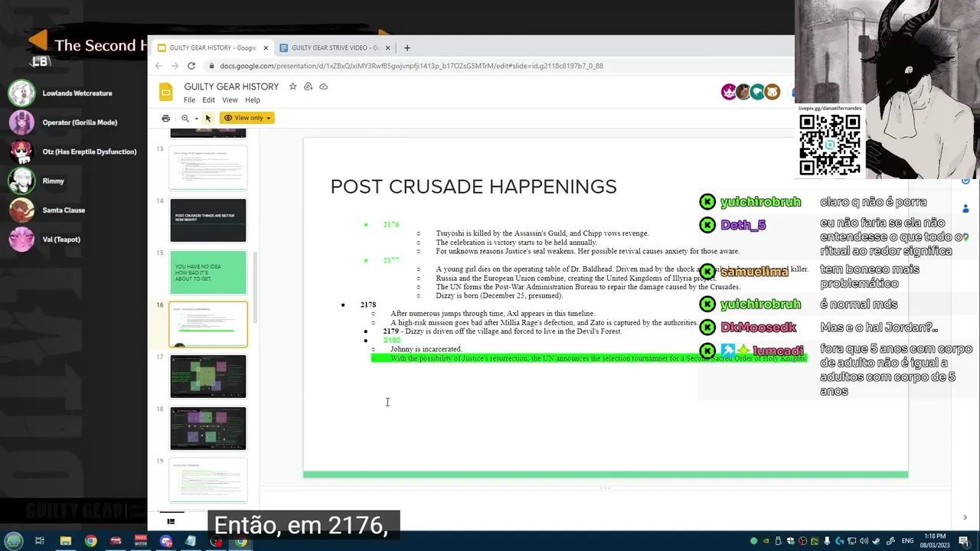Click the move to Drive icon

[308, 86]
